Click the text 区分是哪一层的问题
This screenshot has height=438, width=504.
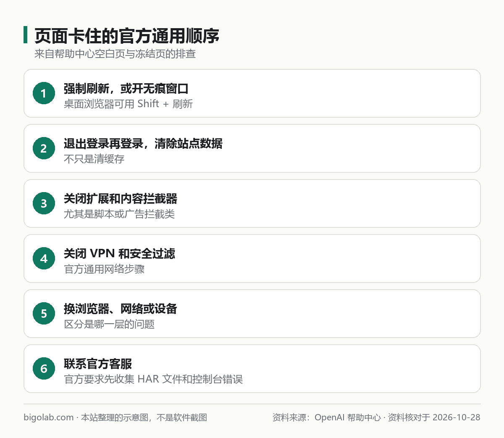[109, 324]
